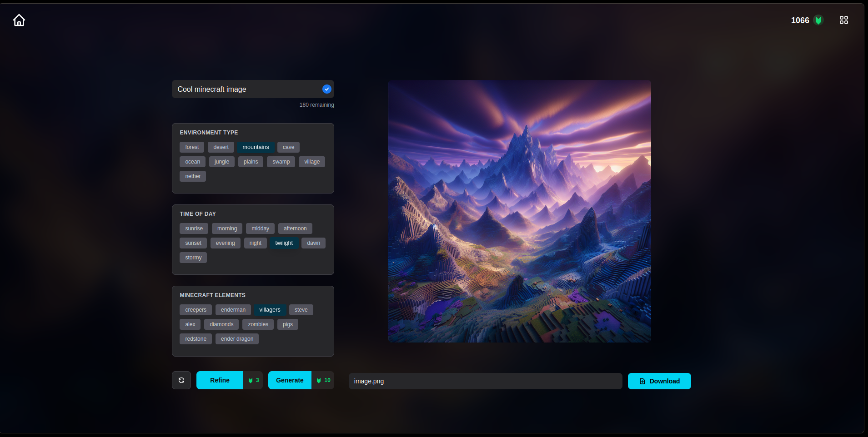Enable the stormy time of day tag
Screen dimensions: 868x437
193,258
